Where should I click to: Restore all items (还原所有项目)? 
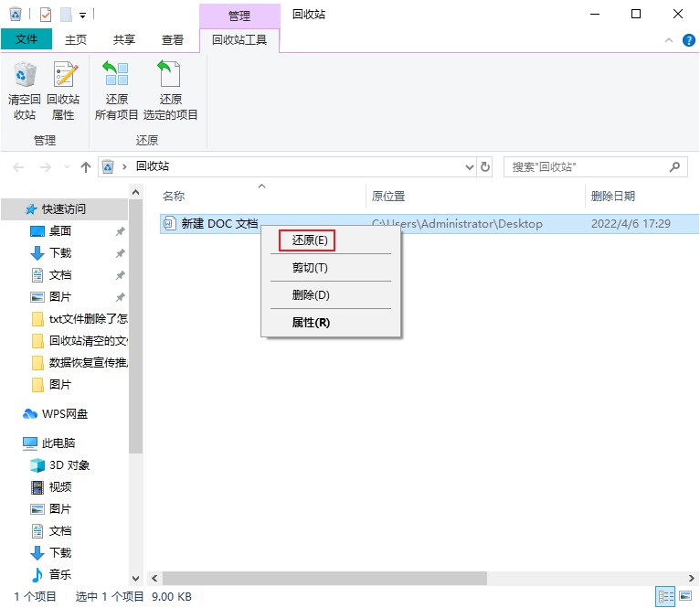(x=117, y=91)
